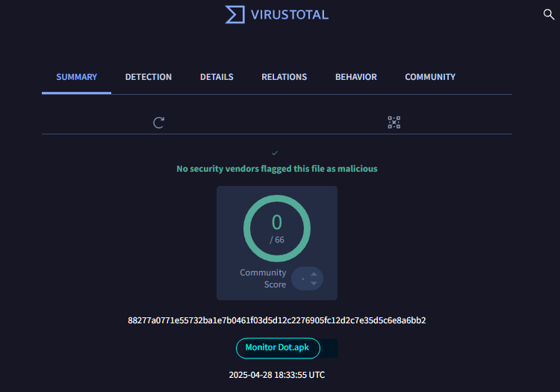Click the Community Score label
Screen dimensions: 560x392
point(263,279)
